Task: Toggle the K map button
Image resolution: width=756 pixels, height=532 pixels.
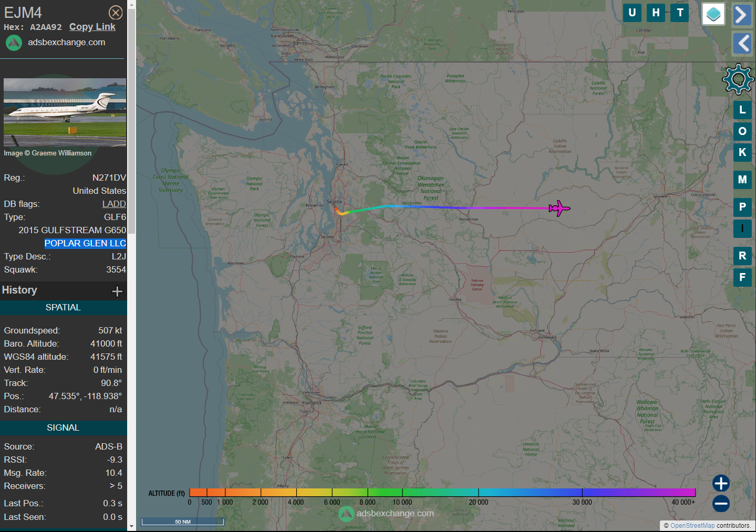Action: click(x=742, y=152)
